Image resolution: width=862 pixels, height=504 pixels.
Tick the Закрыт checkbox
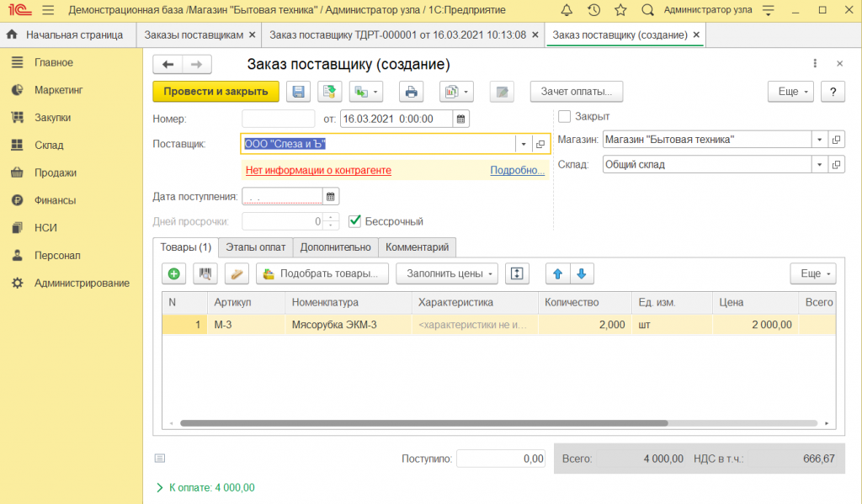tap(564, 116)
